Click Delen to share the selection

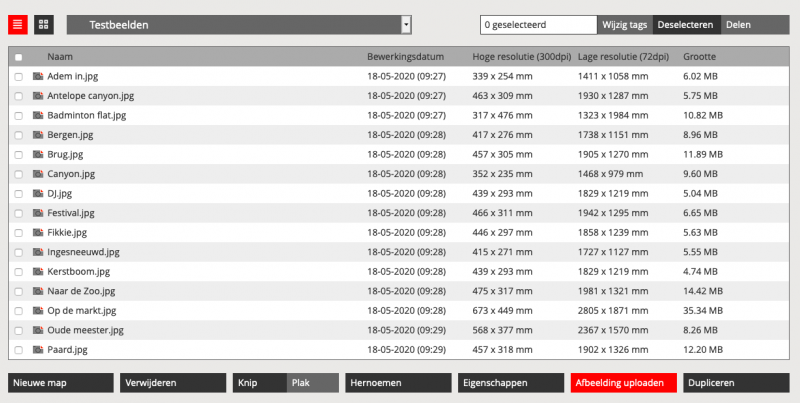pyautogui.click(x=738, y=24)
